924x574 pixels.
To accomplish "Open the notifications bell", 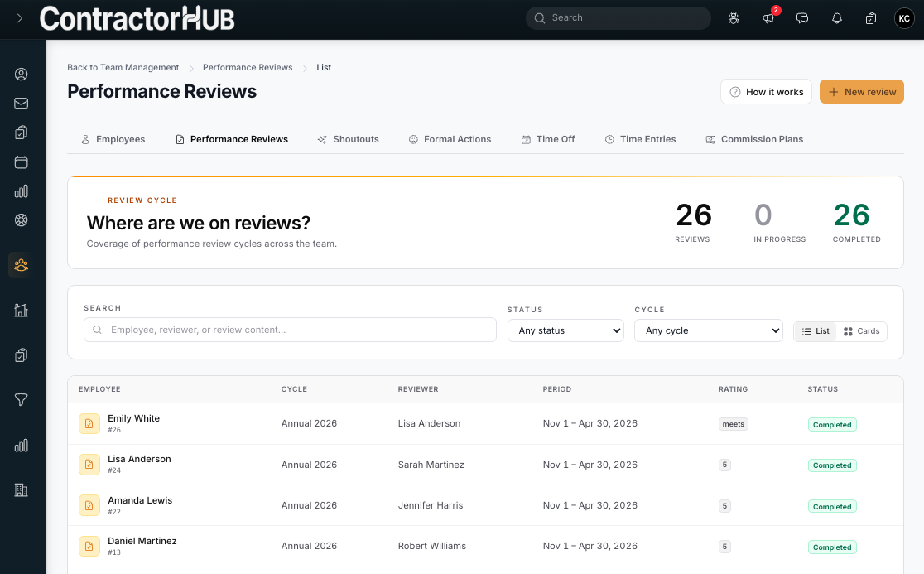I will pos(837,18).
